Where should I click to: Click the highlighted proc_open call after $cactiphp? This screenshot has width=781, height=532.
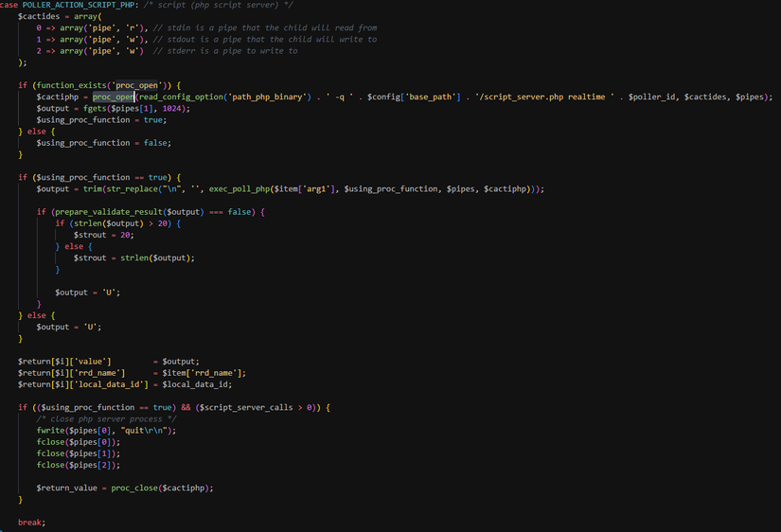[x=113, y=97]
